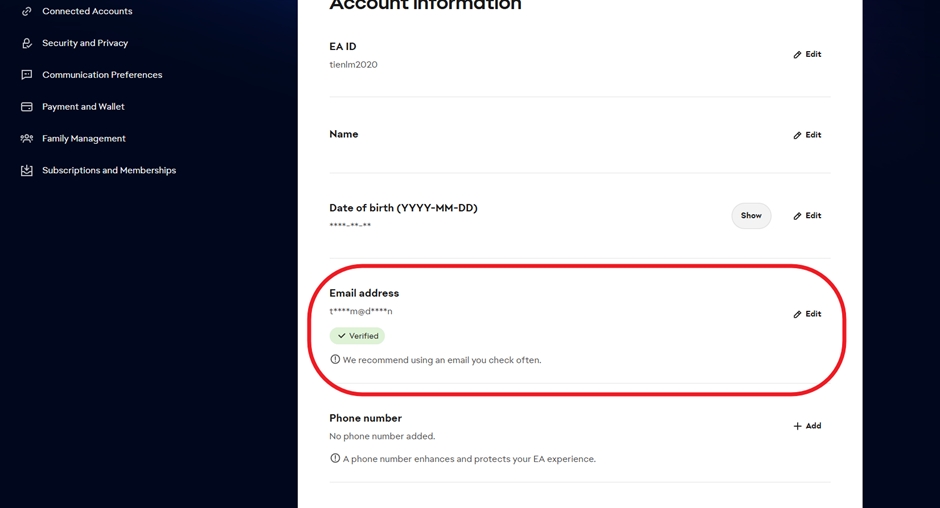Screen dimensions: 940x508
Task: Click the Connected Accounts link icon
Action: (x=27, y=11)
